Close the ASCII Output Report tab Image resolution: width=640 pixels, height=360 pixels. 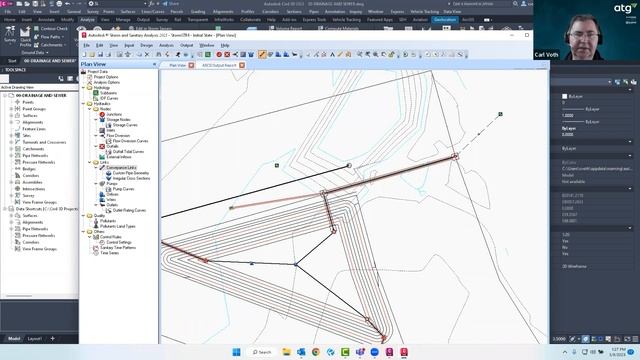(242, 65)
